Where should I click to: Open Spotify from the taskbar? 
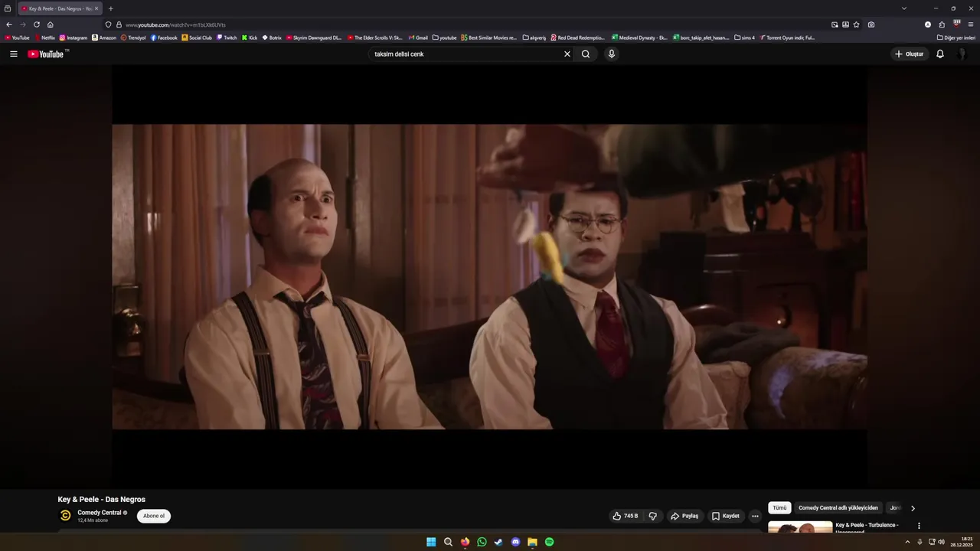[x=549, y=542]
